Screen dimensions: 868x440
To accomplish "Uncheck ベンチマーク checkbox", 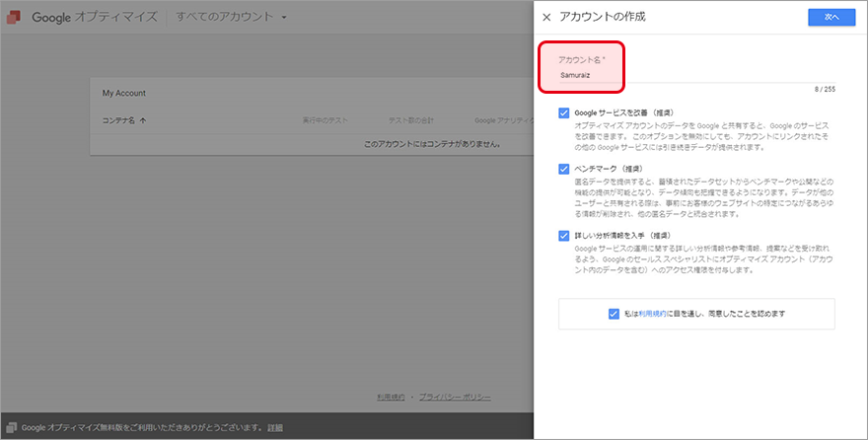I will tap(563, 169).
